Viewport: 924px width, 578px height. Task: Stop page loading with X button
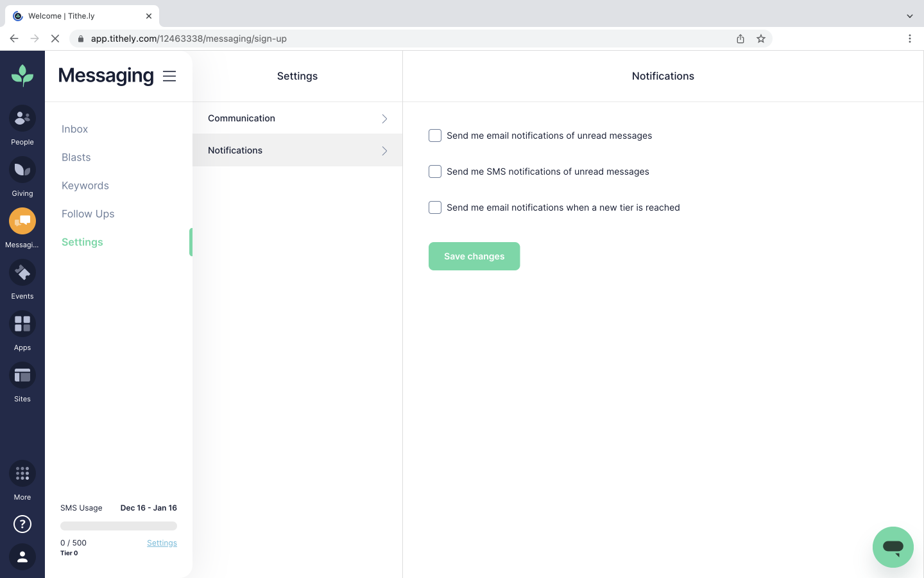(55, 39)
